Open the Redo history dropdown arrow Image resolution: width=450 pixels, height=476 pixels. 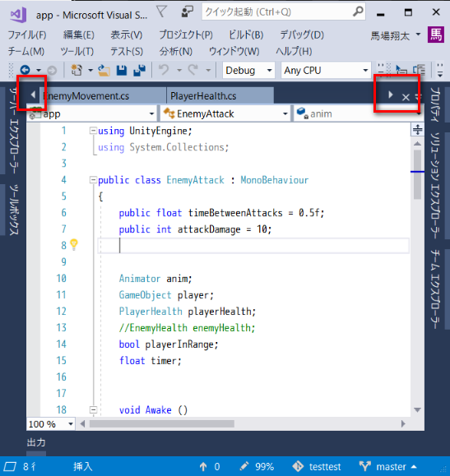click(208, 71)
